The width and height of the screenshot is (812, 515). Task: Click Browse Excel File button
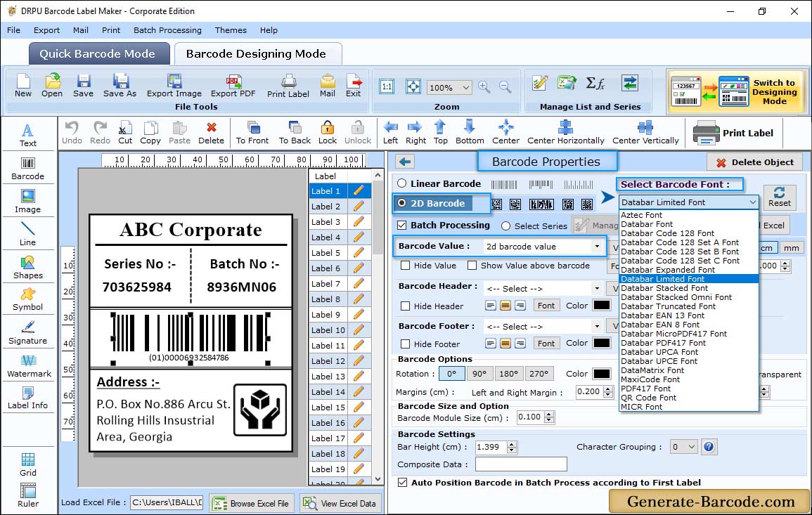point(252,503)
